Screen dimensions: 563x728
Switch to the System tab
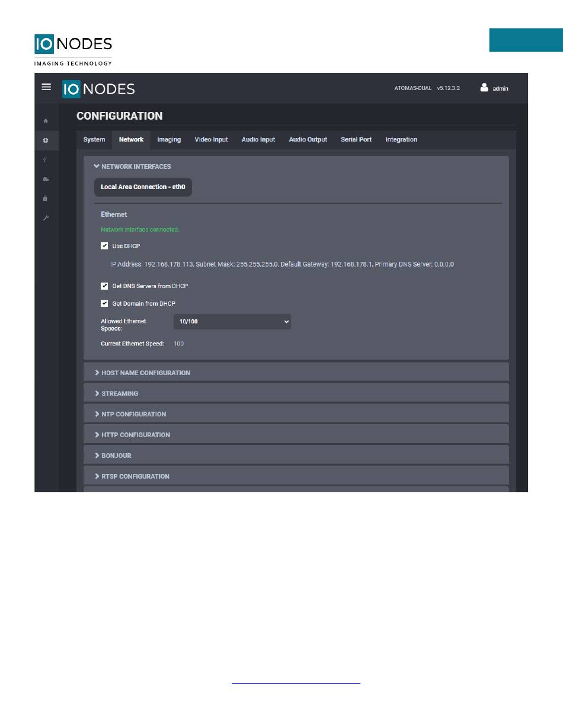pos(94,140)
